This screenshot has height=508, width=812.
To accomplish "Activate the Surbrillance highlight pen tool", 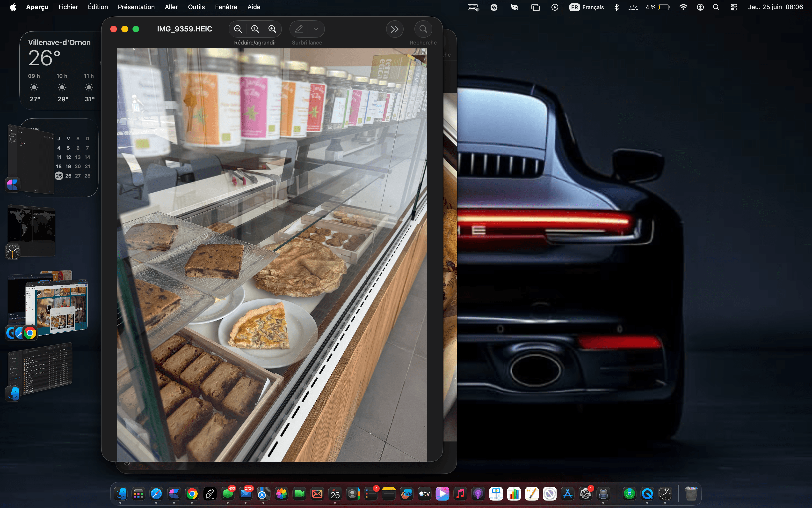I will 299,29.
